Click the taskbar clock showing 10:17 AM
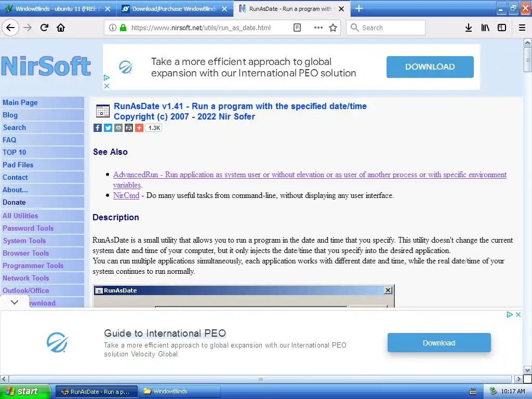532x399 pixels. click(513, 391)
